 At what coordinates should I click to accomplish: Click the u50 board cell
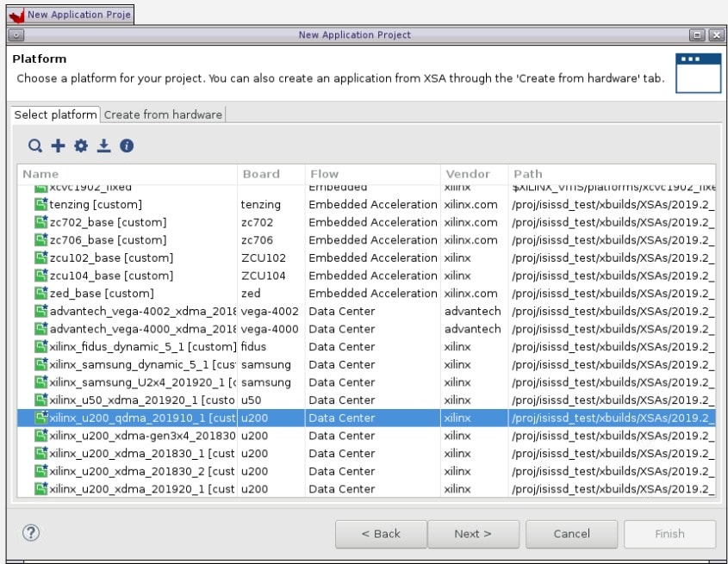(252, 400)
